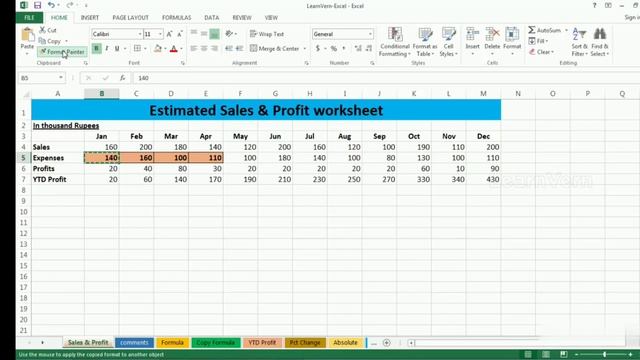Toggle Underline formatting

117,49
